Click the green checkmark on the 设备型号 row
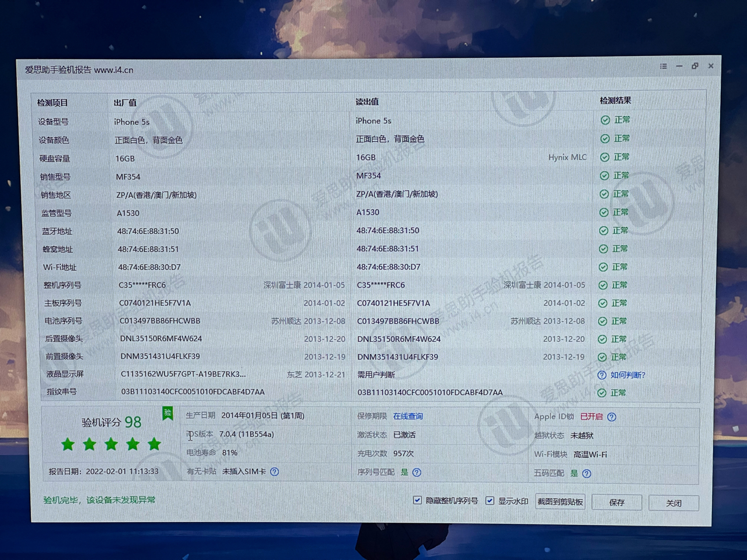Screen dimensions: 747x560 pyautogui.click(x=605, y=120)
